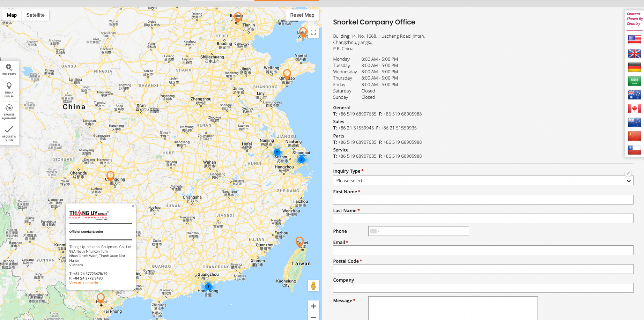Pick the Canada flag
The width and height of the screenshot is (644, 320).
pyautogui.click(x=634, y=108)
